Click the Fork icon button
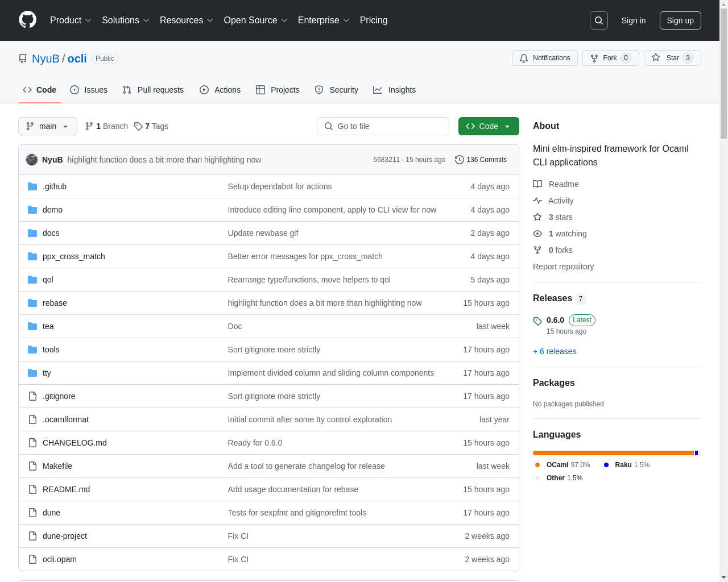Screen dimensions: 728x582 coord(594,58)
